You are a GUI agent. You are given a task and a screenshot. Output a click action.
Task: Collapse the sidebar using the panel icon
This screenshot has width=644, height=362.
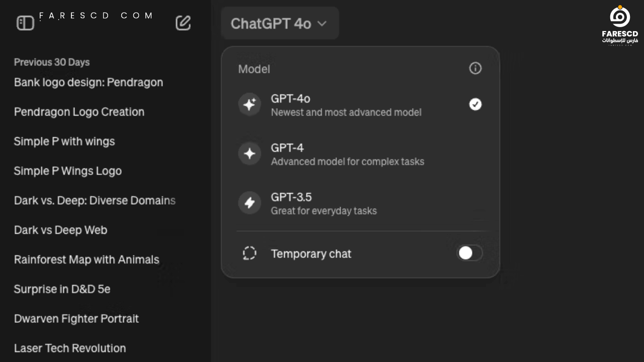click(25, 23)
